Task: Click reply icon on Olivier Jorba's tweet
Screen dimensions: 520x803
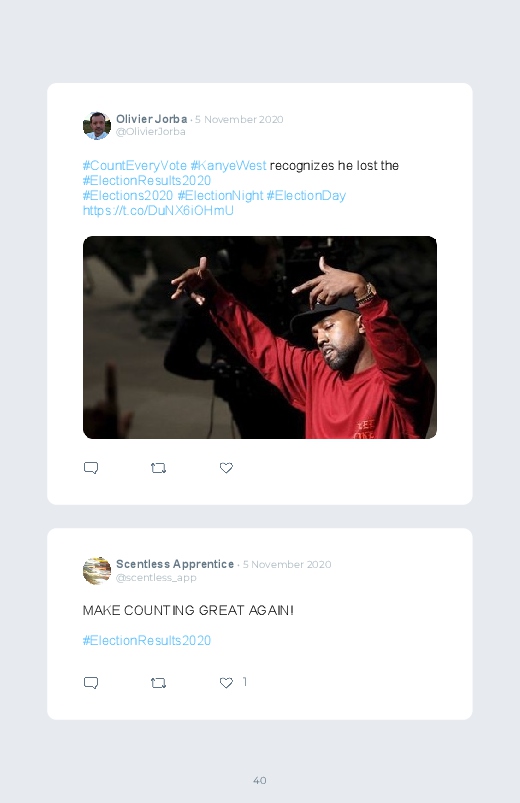Action: tap(91, 468)
